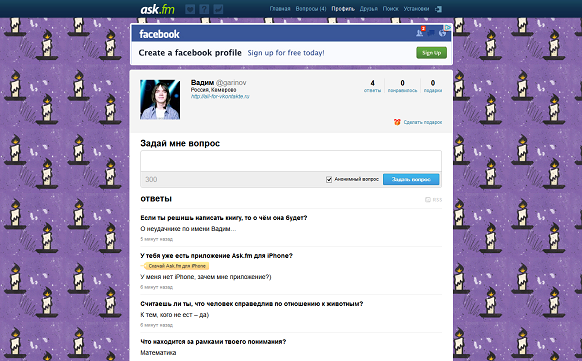The image size is (582, 361).
Task: Click the 300 character counter
Action: 151,180
